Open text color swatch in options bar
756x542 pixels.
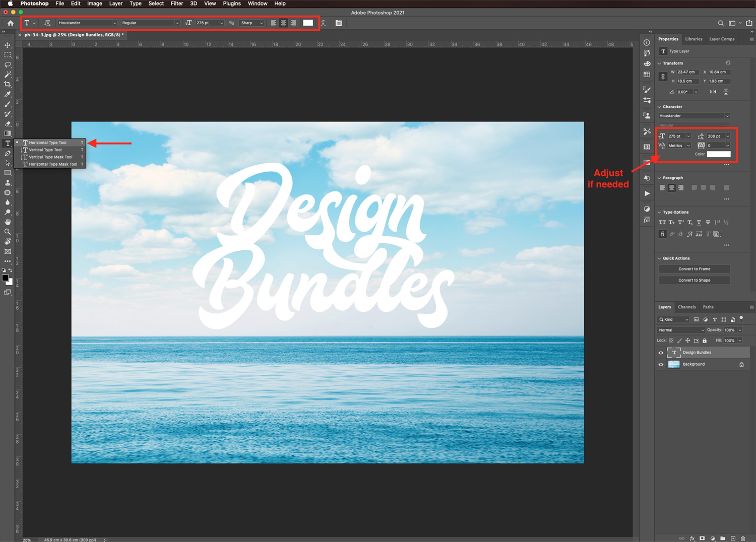coord(308,23)
